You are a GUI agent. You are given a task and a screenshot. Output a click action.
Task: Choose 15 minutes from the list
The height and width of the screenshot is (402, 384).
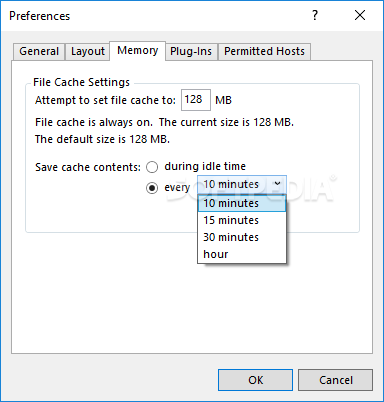[242, 220]
